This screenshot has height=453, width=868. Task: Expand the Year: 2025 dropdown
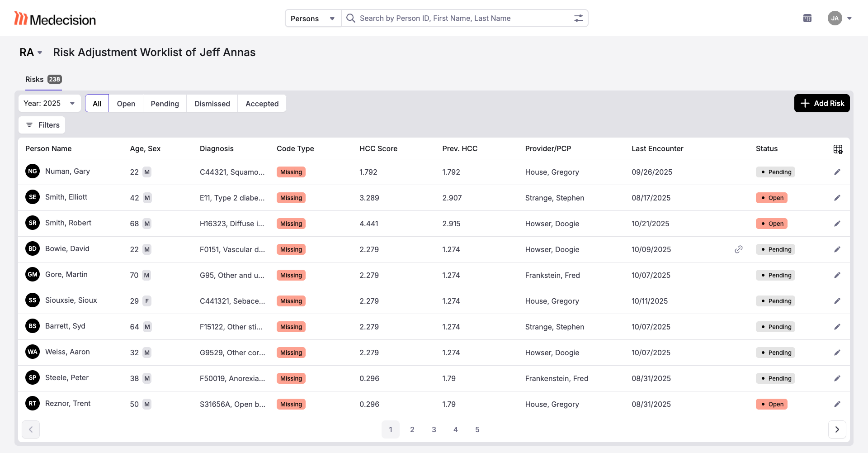49,103
